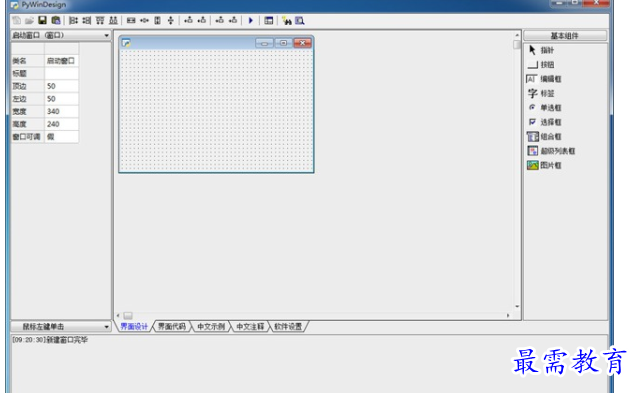This screenshot has height=393, width=635.
Task: Click the design area scroll up arrow
Action: (x=517, y=35)
